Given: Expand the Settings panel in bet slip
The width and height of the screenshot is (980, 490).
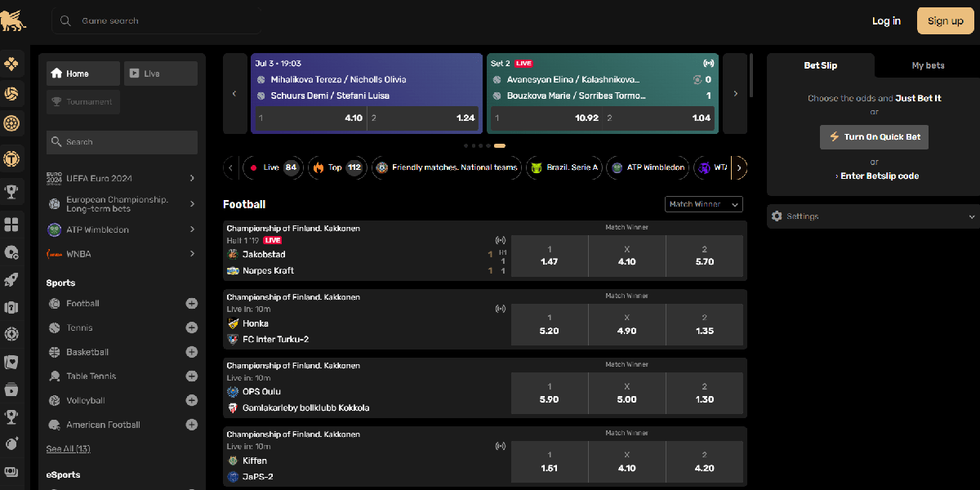Looking at the screenshot, I should pos(873,216).
